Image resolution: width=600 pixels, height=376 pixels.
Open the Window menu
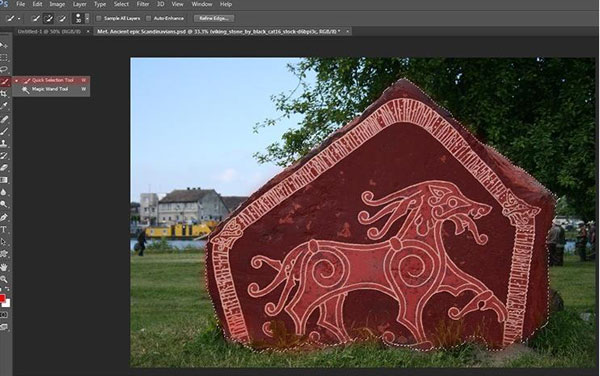point(202,4)
